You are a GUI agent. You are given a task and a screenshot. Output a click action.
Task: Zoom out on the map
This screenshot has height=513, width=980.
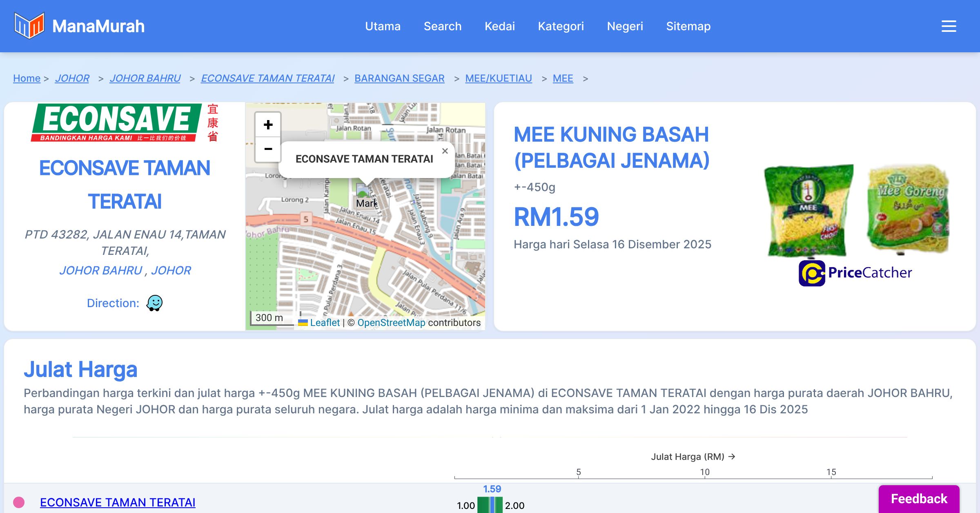tap(268, 149)
